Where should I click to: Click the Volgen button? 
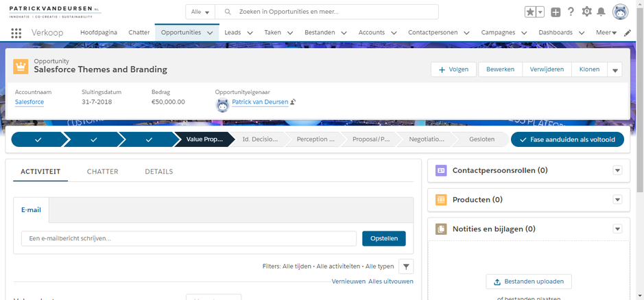(x=453, y=69)
